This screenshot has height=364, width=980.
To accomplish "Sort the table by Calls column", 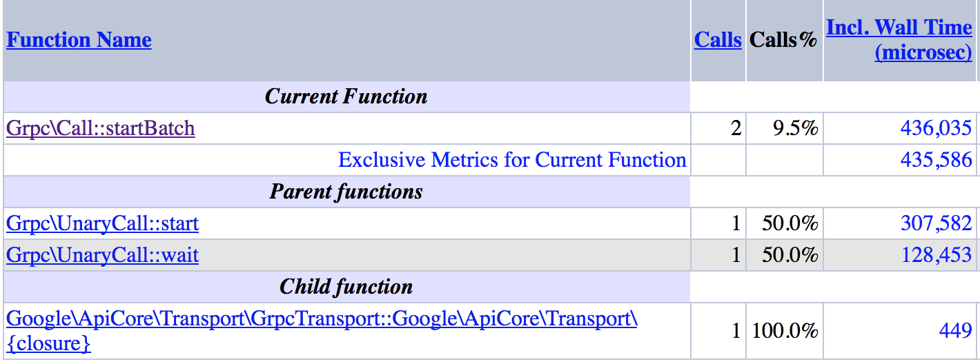I will (718, 40).
